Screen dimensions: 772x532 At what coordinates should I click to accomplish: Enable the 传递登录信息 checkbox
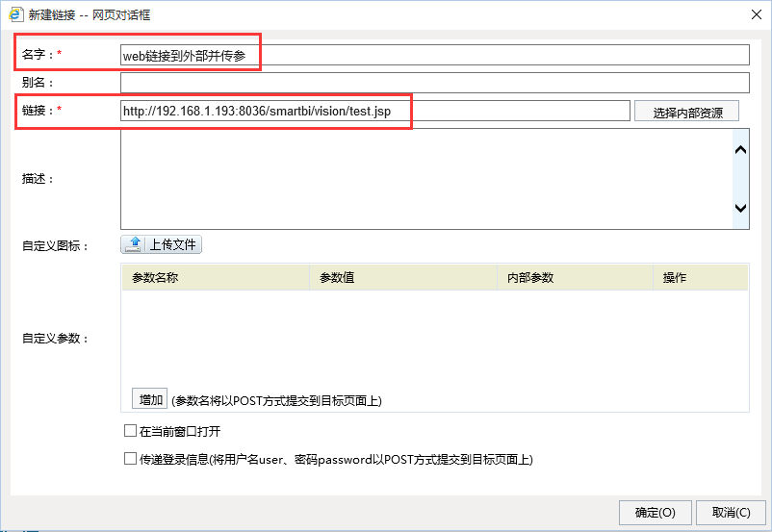click(x=130, y=459)
